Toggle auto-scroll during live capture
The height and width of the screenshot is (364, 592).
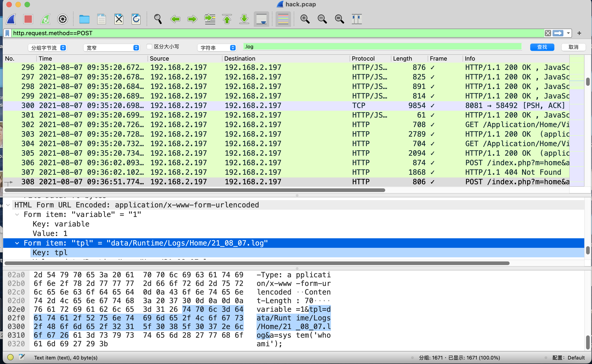click(x=261, y=19)
